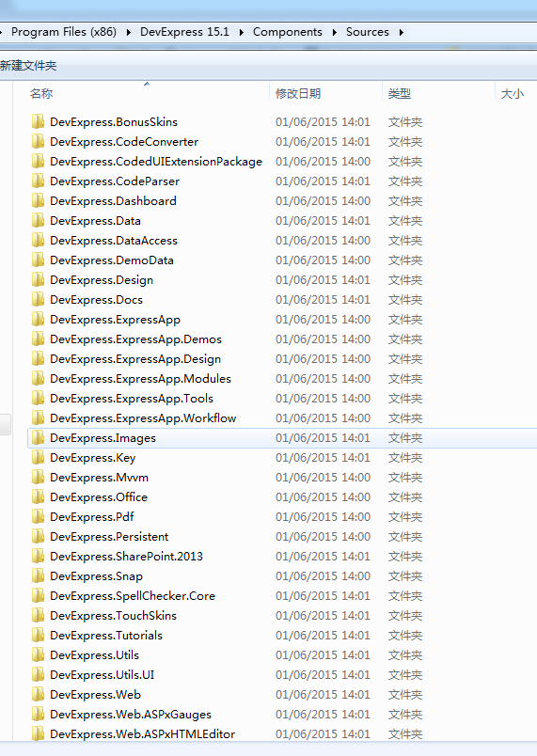
Task: Click the Sources breadcrumb segment
Action: coord(368,32)
